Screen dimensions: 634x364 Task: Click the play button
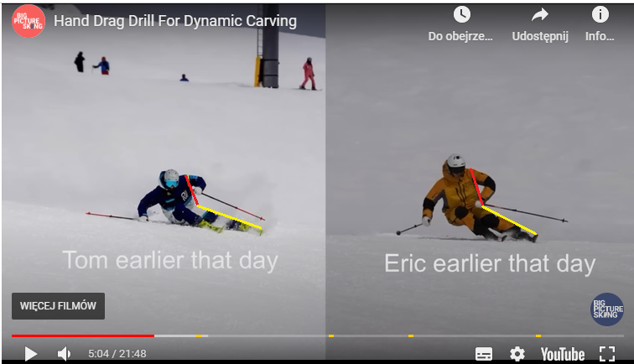pos(31,354)
